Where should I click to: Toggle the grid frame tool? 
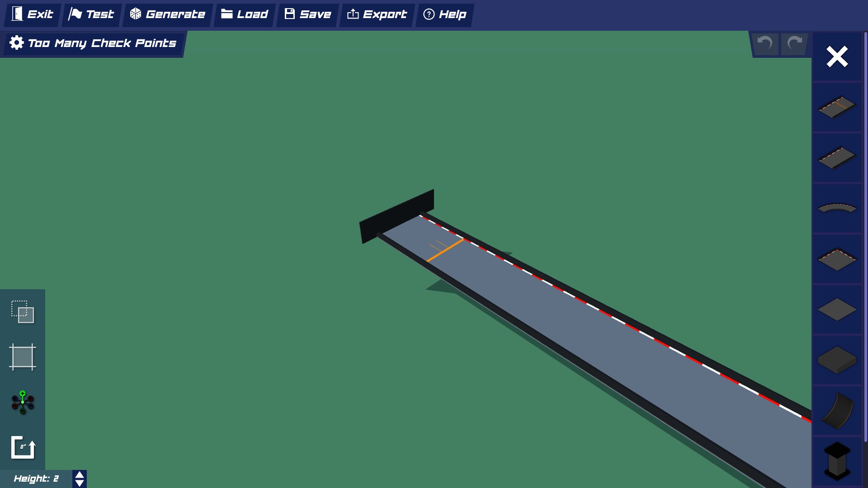click(23, 357)
